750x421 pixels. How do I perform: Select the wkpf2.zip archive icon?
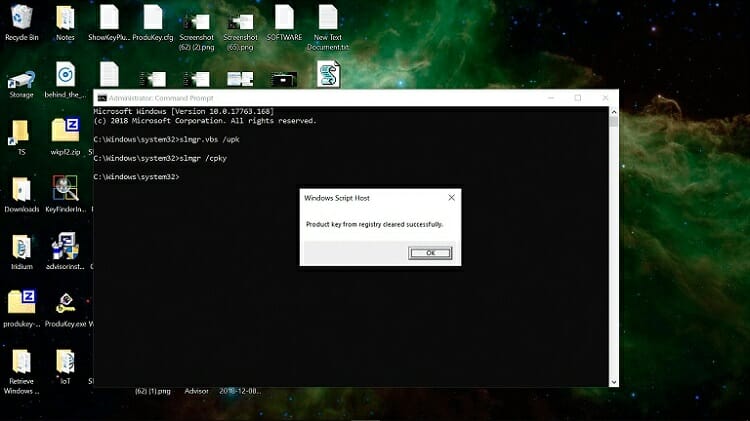[x=65, y=132]
